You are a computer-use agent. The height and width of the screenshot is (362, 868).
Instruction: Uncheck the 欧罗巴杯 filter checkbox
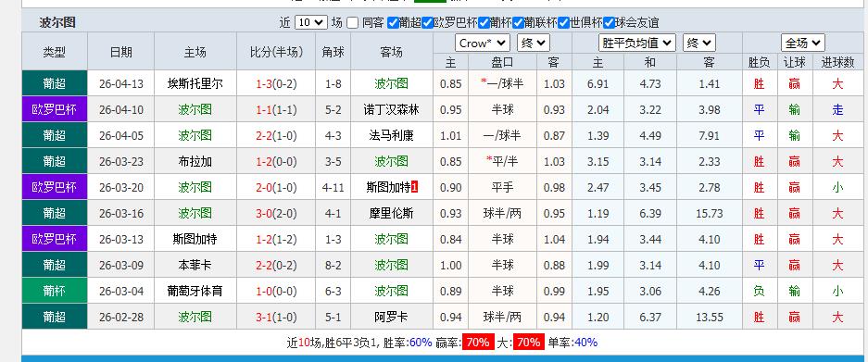(x=427, y=23)
